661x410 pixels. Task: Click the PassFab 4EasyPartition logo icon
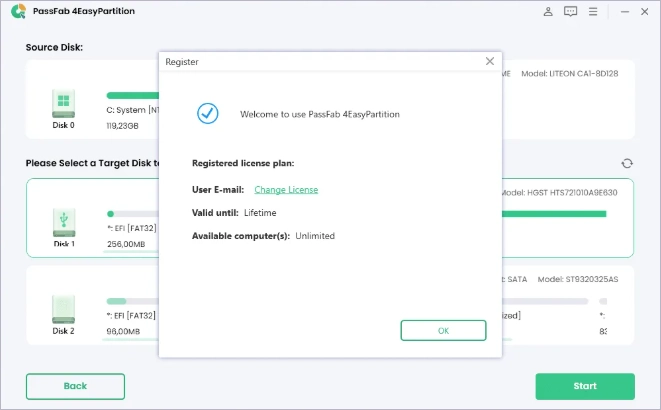tap(19, 11)
